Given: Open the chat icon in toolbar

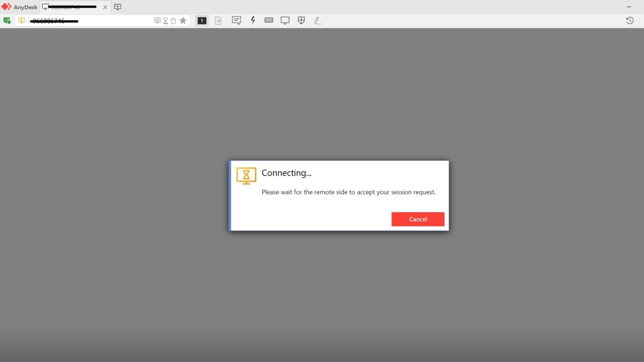Looking at the screenshot, I should point(236,20).
